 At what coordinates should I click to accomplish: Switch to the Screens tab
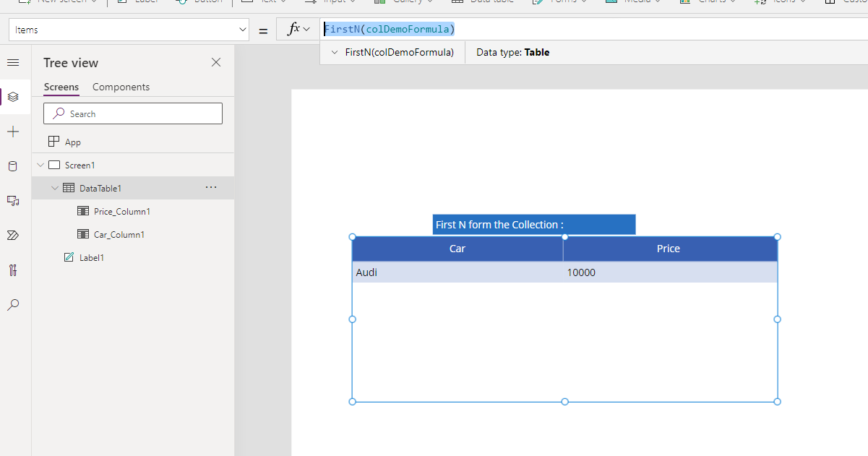[x=61, y=87]
